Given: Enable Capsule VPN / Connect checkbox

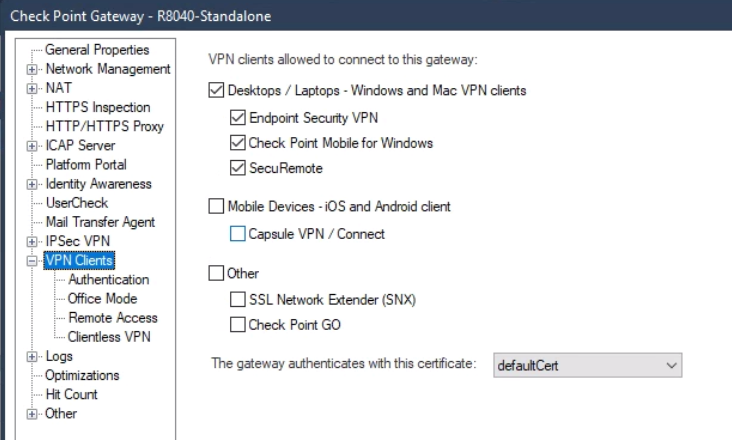Looking at the screenshot, I should click(238, 234).
